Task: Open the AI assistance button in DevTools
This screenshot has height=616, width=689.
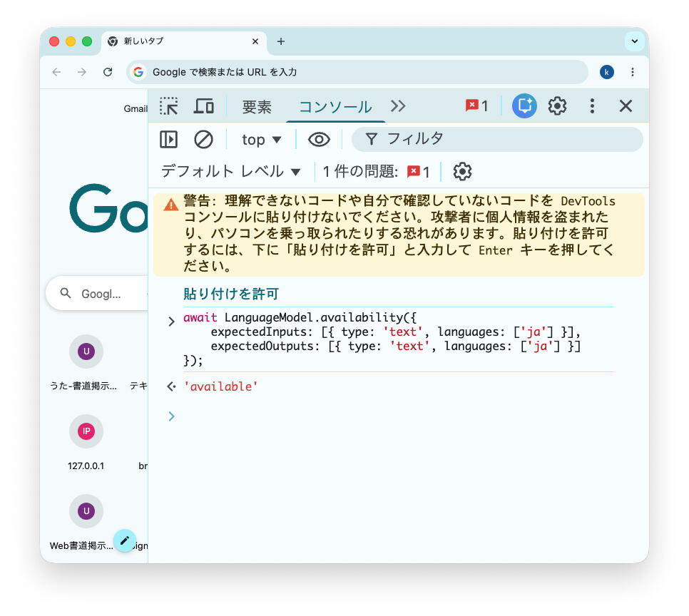Action: 524,106
